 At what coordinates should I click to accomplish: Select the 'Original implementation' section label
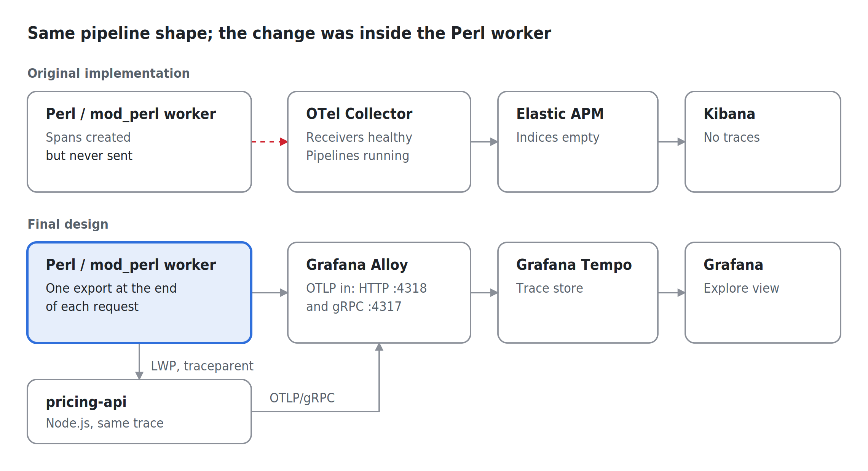(x=108, y=73)
